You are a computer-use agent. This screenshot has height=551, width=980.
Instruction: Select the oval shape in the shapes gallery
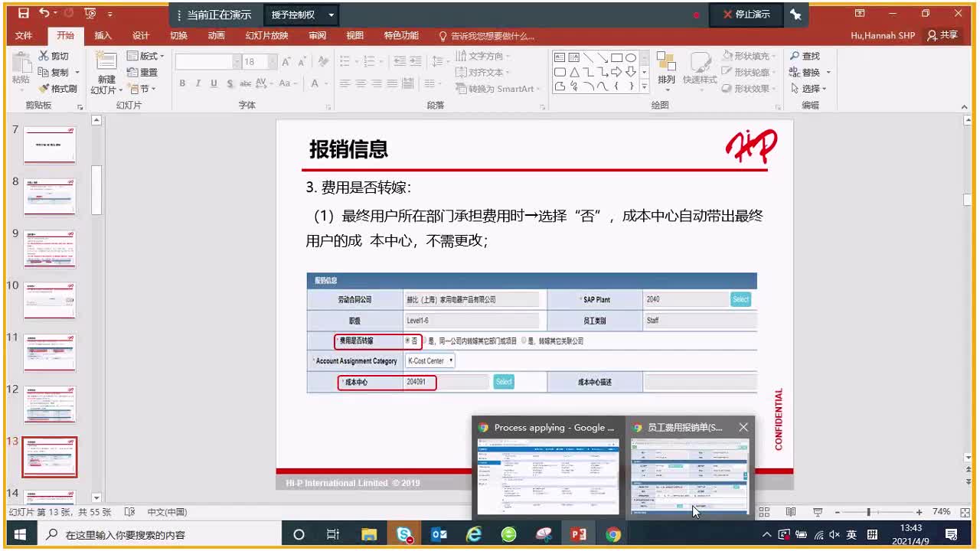coord(630,56)
